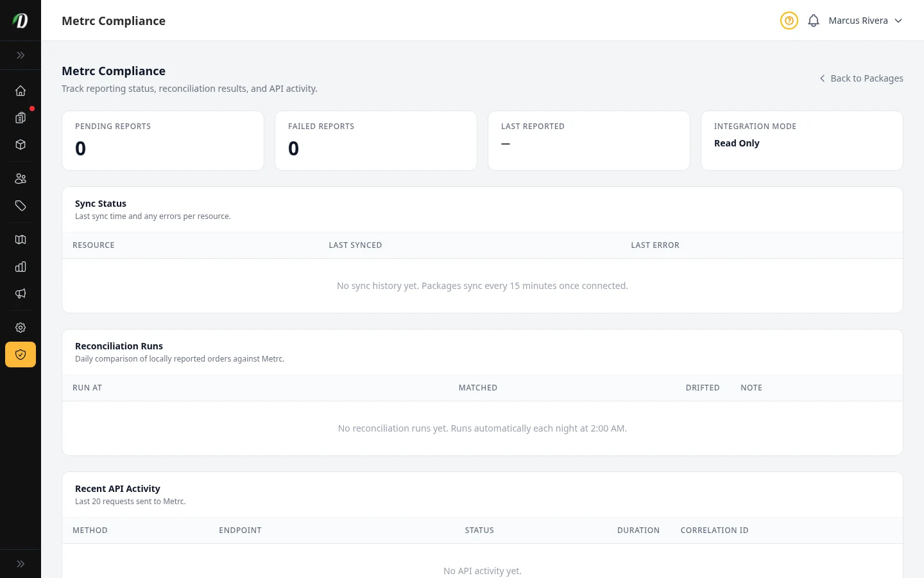The height and width of the screenshot is (578, 924).
Task: Open the Settings gear in sidebar
Action: click(x=21, y=328)
